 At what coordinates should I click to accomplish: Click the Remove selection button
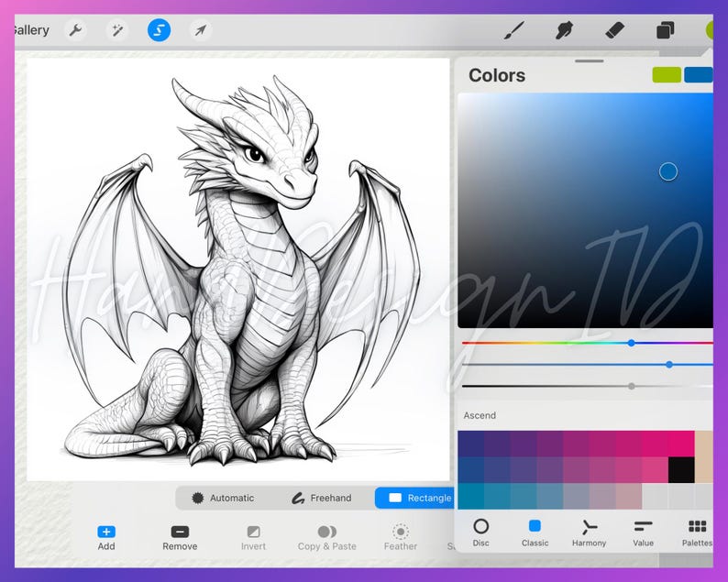[180, 538]
